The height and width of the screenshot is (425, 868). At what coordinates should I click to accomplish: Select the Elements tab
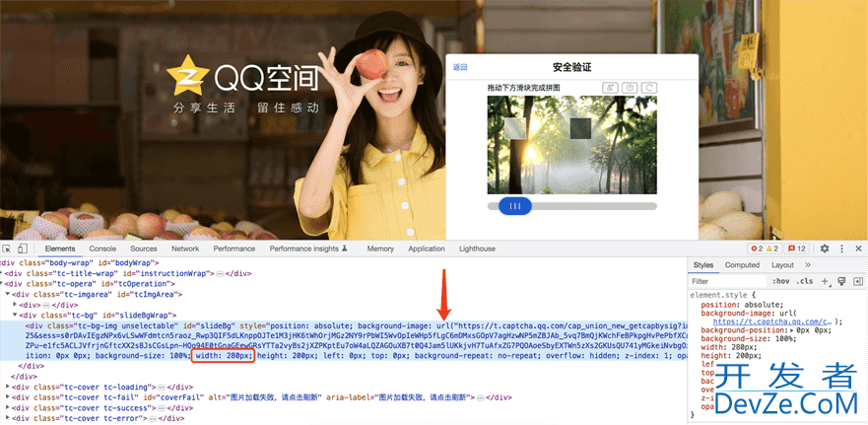click(60, 248)
